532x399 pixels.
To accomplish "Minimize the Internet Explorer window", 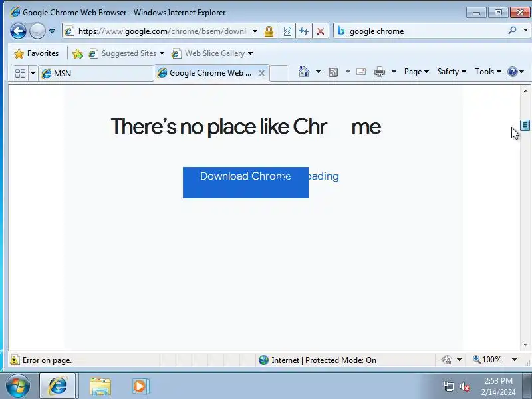I will 476,13.
